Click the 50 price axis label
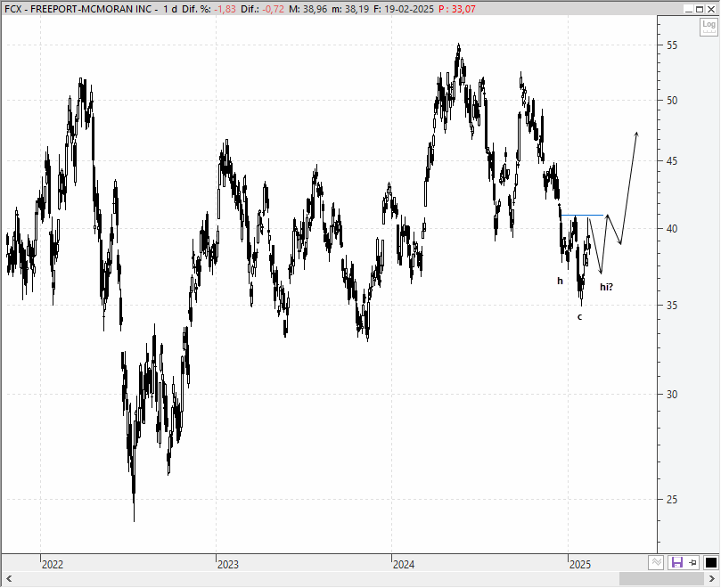 pyautogui.click(x=672, y=100)
